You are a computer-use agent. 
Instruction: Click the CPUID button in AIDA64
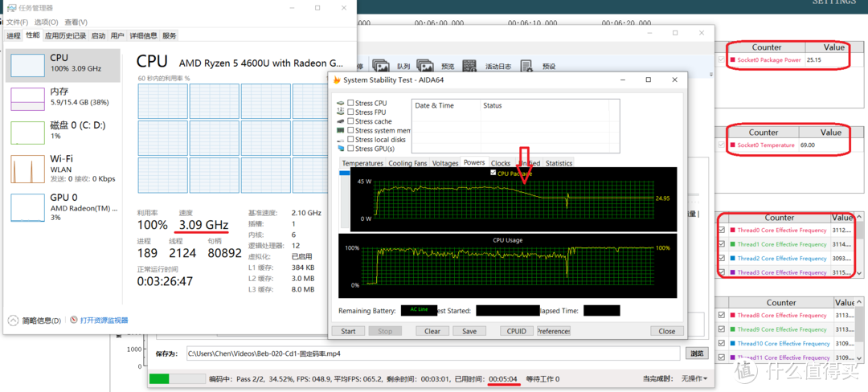pyautogui.click(x=517, y=331)
